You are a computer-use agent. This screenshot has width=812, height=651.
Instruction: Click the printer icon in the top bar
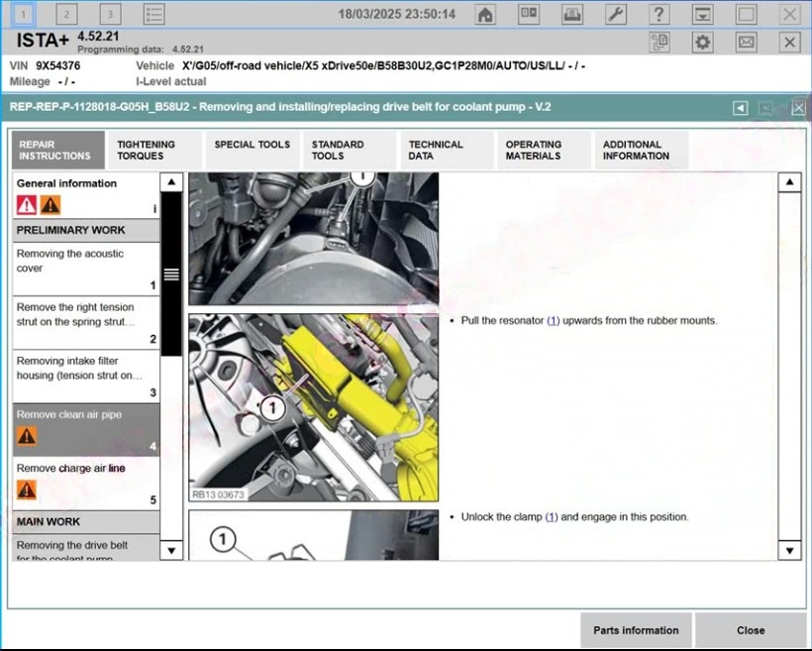point(572,14)
